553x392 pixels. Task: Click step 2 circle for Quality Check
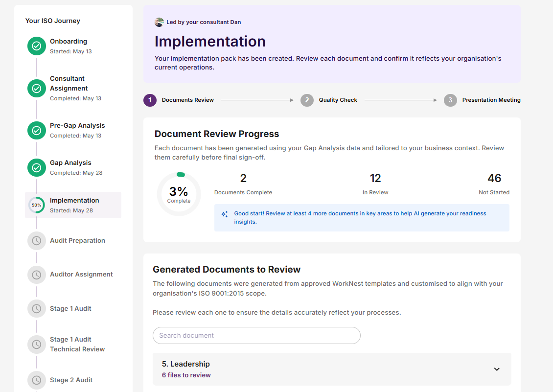pyautogui.click(x=307, y=100)
